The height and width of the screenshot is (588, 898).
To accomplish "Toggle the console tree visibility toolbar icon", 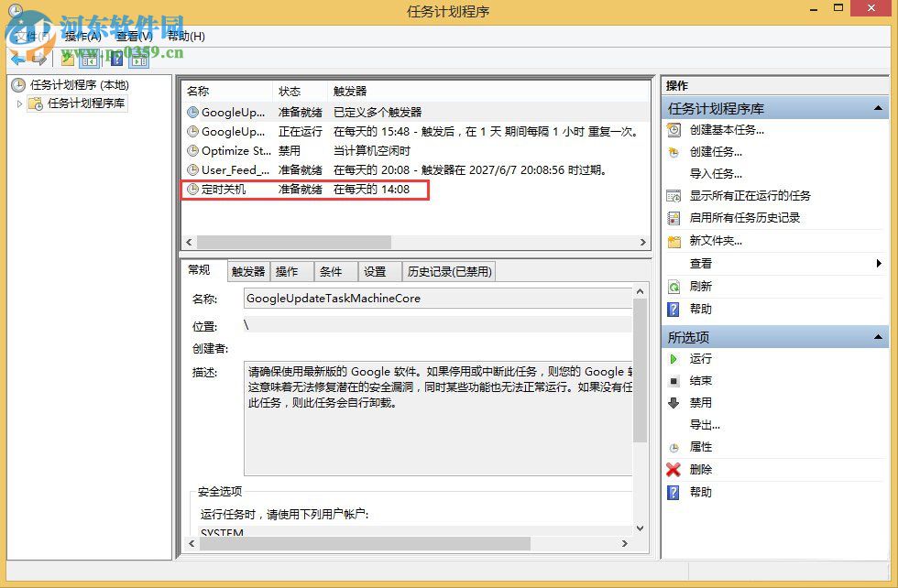I will click(87, 58).
